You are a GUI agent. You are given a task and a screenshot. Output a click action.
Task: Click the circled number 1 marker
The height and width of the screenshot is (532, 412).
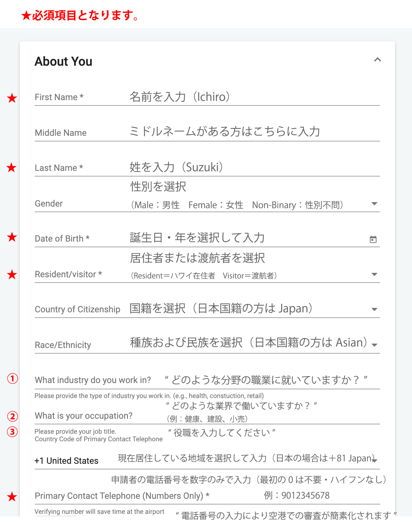(13, 379)
